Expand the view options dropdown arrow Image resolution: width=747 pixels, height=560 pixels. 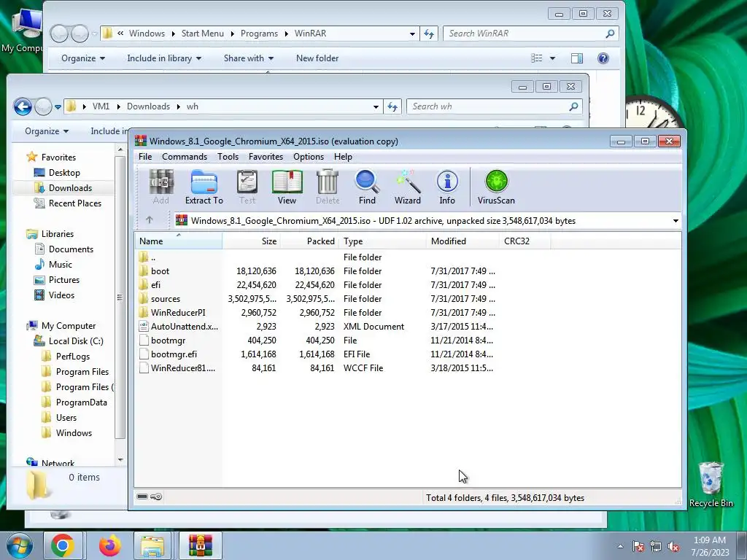(x=552, y=58)
